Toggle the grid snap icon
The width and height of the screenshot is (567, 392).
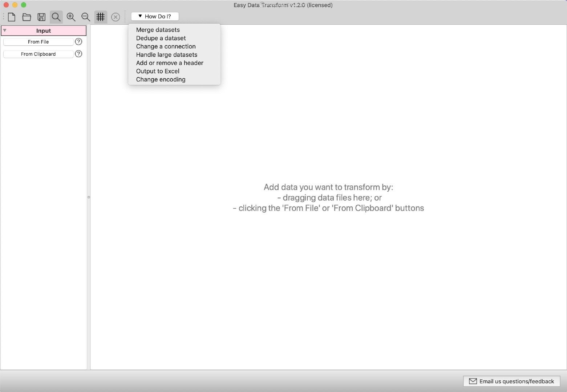click(101, 17)
